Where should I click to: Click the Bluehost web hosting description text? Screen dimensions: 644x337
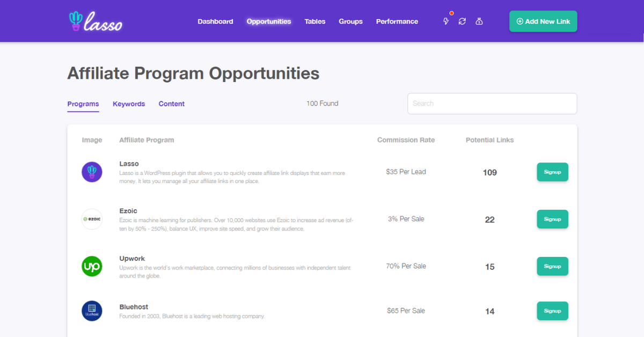tap(192, 316)
